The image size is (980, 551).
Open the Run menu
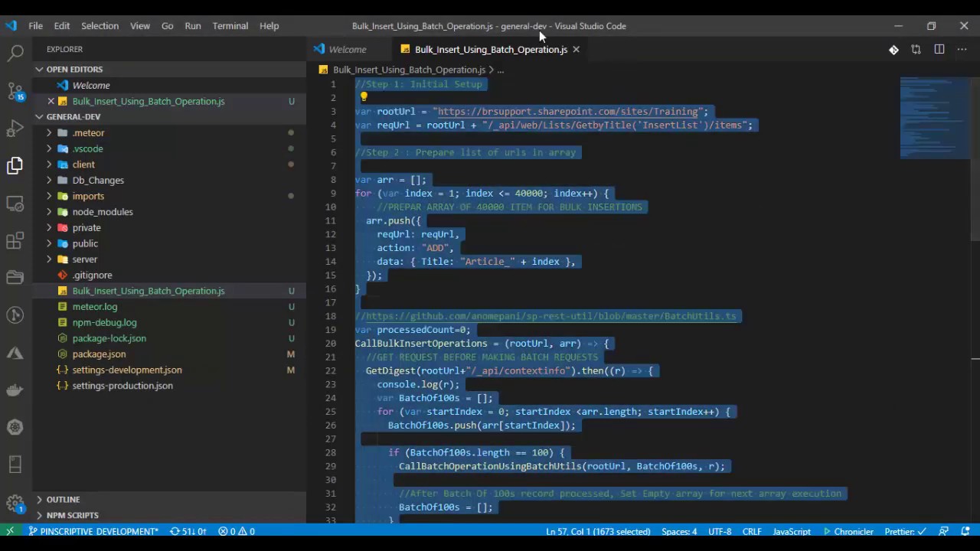[x=193, y=26]
